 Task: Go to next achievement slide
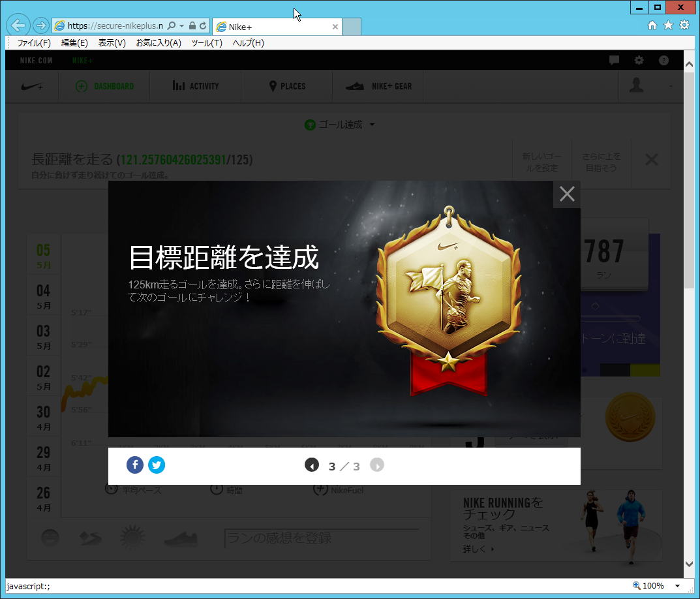point(377,465)
